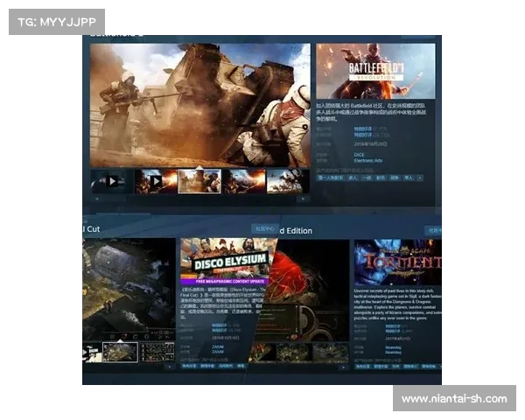Click the right arrow below Planescape thumbnails
The image size is (525, 420).
point(343,367)
